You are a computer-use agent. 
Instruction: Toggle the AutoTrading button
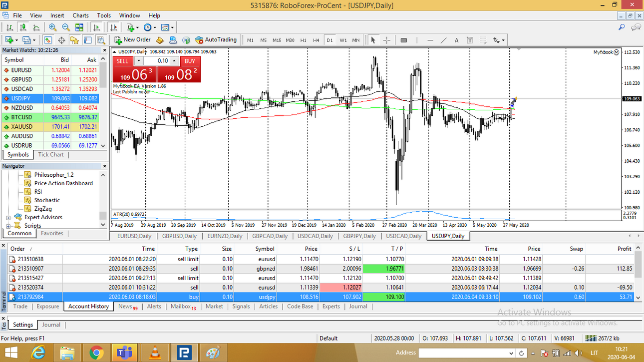coord(216,40)
